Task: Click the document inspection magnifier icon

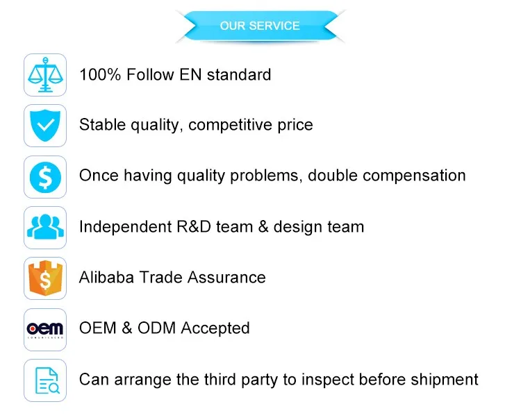Action: point(45,380)
